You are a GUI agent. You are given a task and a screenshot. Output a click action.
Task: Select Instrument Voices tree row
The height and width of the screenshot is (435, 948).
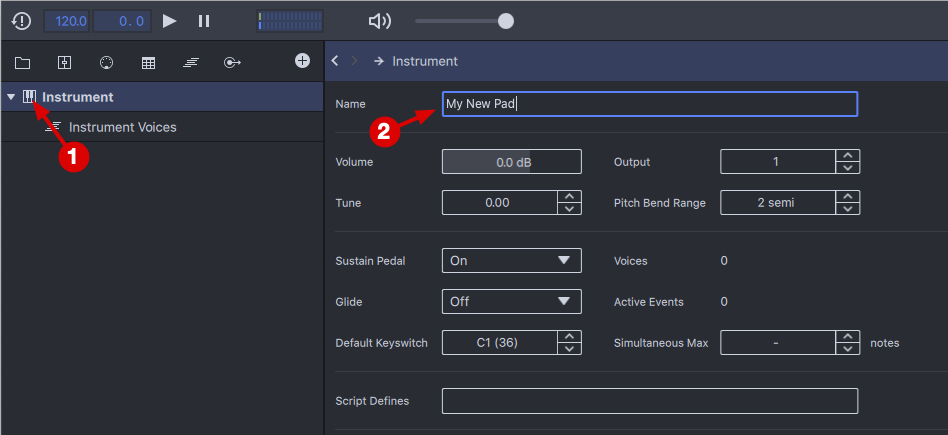(x=162, y=127)
